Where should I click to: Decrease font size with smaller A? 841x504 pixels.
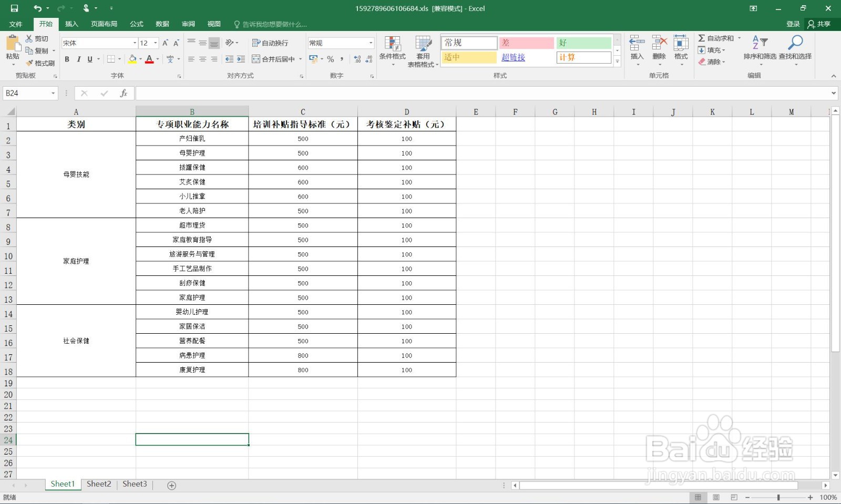(176, 43)
